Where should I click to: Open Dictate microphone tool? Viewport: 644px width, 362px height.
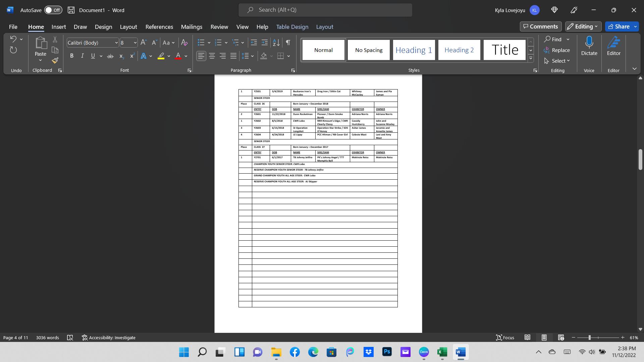coord(589,47)
